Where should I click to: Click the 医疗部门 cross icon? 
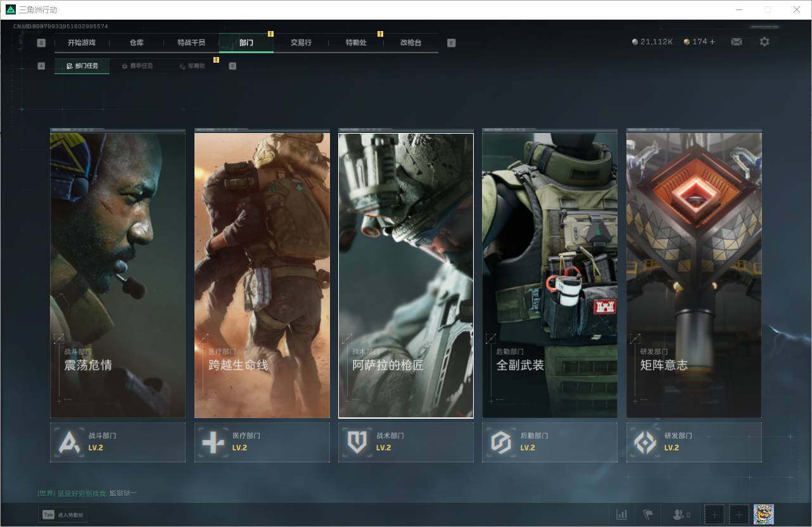213,442
